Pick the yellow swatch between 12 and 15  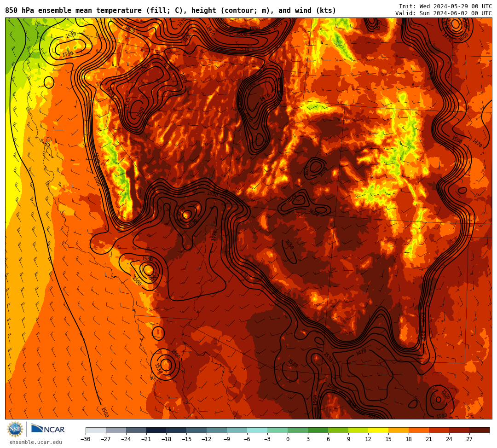(378, 430)
